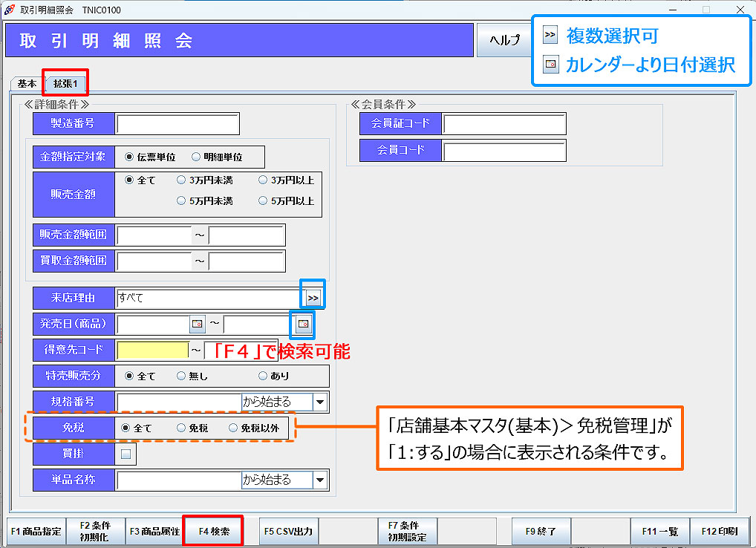Click F9 終了 button
Viewport: 756px width, 548px height.
point(541,531)
